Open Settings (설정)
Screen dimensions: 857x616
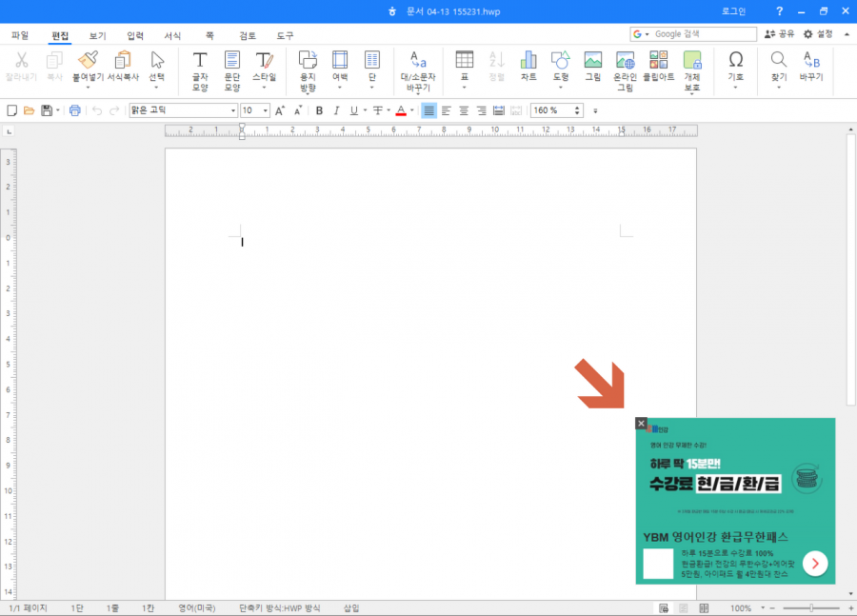point(818,34)
